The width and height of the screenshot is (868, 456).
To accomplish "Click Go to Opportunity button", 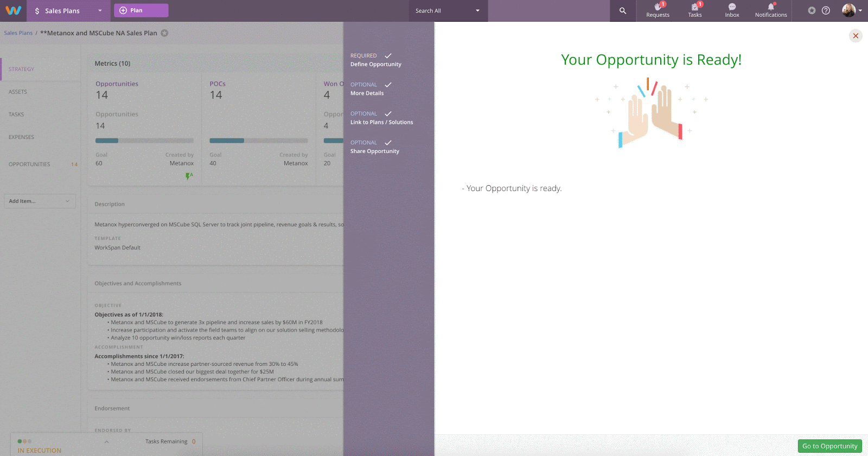I will click(x=829, y=446).
